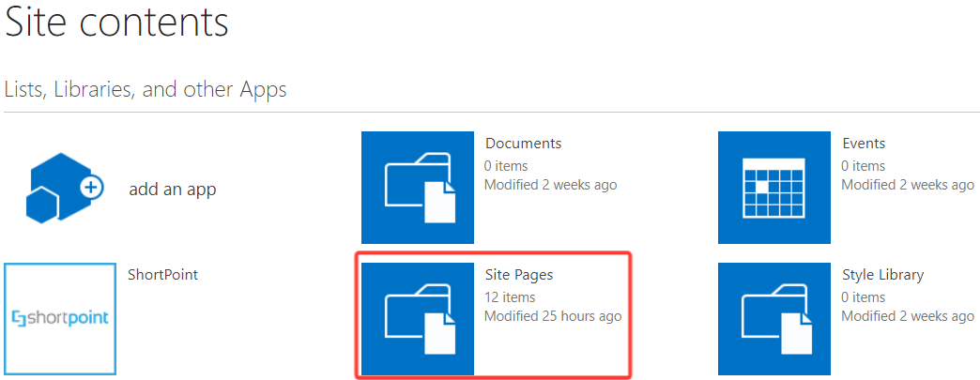980x380 pixels.
Task: Click the Site contents page heading
Action: click(x=117, y=22)
